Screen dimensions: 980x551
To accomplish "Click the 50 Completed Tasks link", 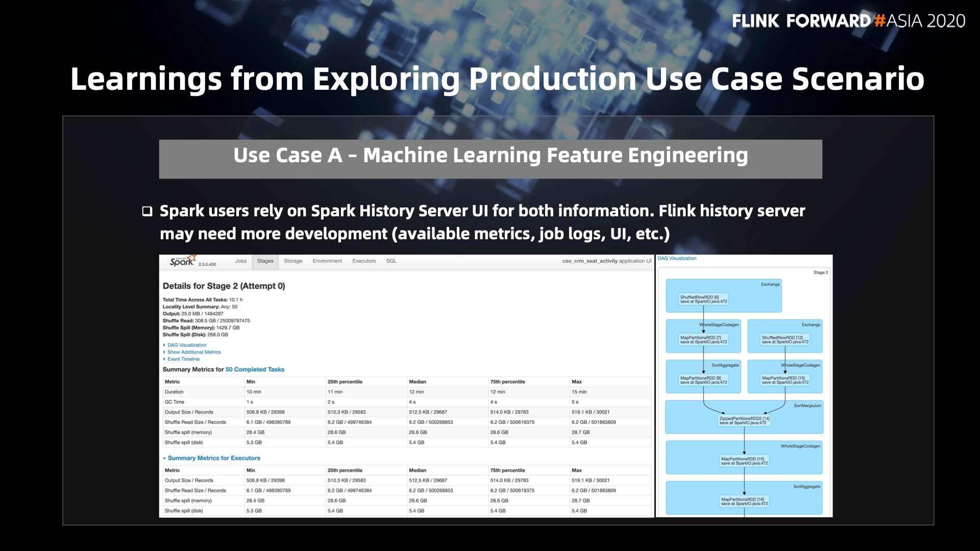I will pyautogui.click(x=255, y=370).
